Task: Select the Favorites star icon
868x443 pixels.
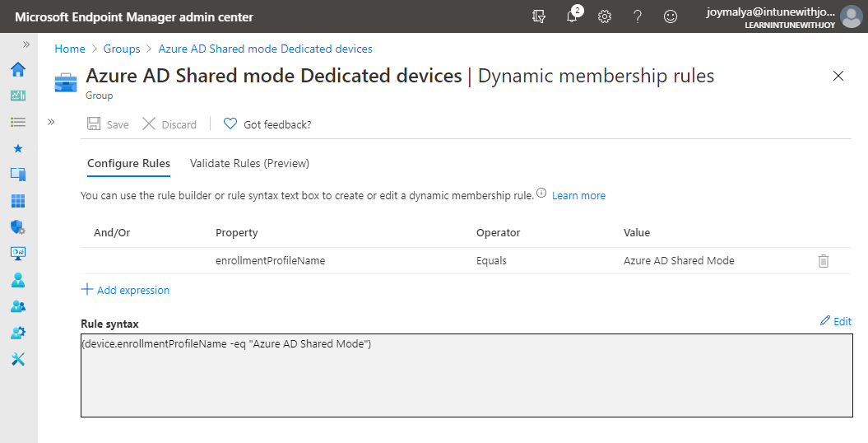Action: 18,148
